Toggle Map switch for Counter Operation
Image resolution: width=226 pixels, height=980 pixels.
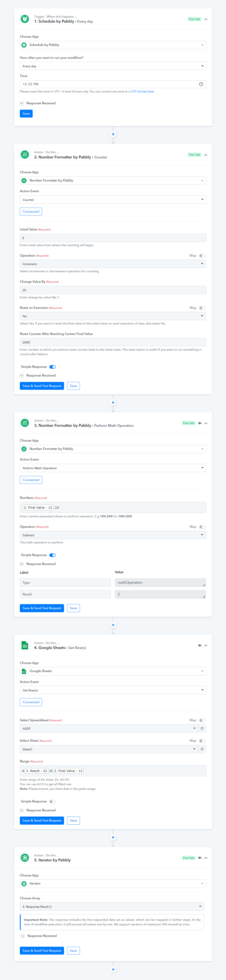pos(202,256)
